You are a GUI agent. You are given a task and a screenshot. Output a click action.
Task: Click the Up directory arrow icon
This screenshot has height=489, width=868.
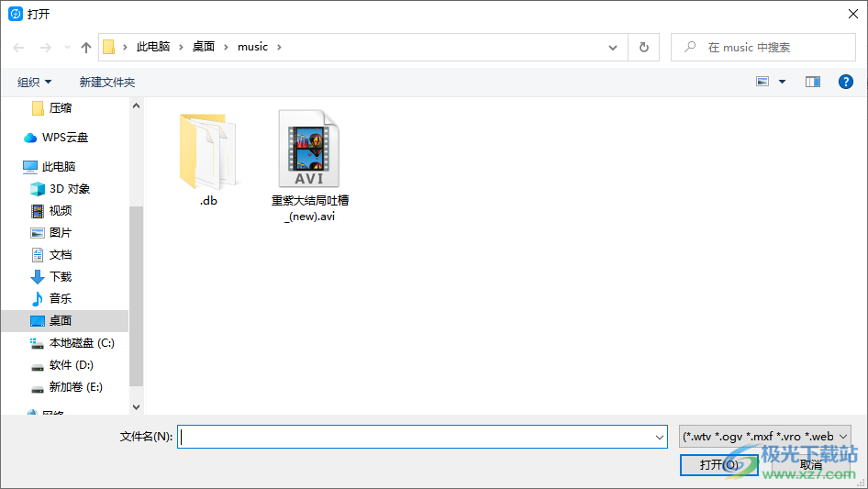coord(86,47)
